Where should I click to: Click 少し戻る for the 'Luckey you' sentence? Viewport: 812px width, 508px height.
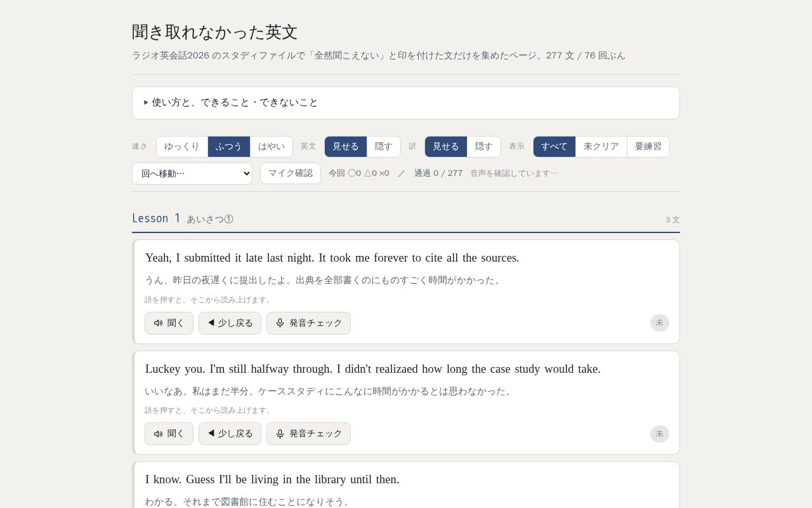[x=230, y=434]
